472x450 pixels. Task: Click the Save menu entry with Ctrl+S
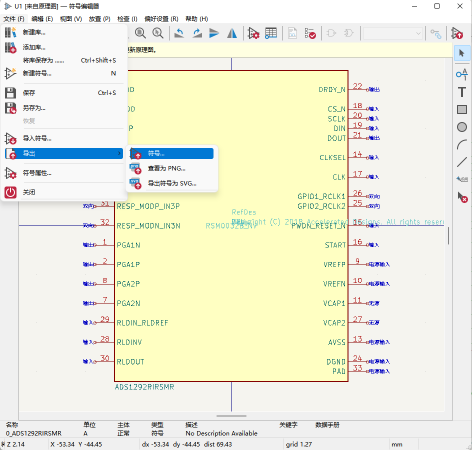click(x=64, y=93)
